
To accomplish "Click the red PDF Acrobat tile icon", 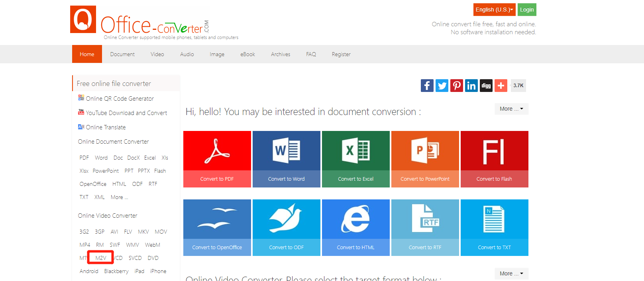I will tap(217, 151).
